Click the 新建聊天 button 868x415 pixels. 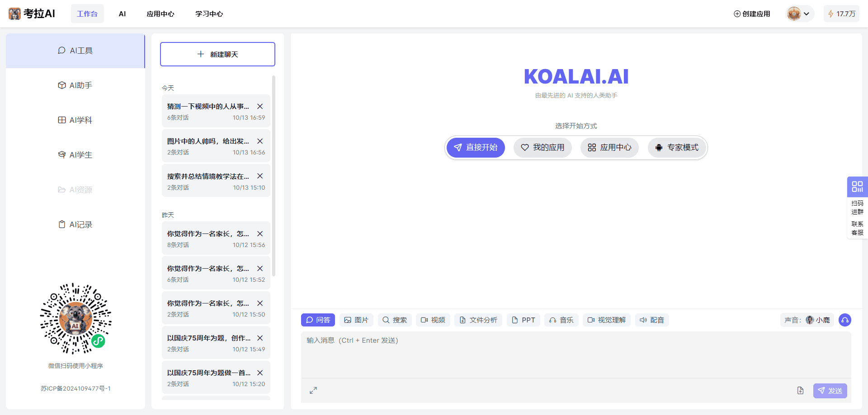point(217,54)
